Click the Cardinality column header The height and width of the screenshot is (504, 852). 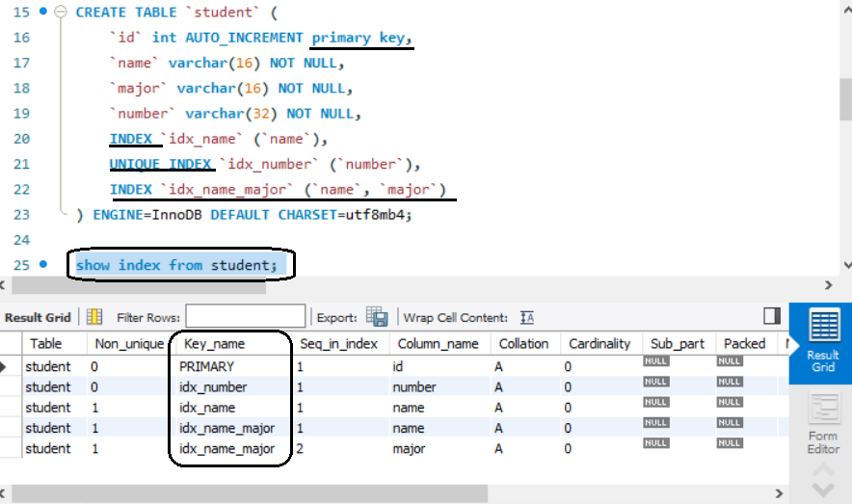(599, 344)
